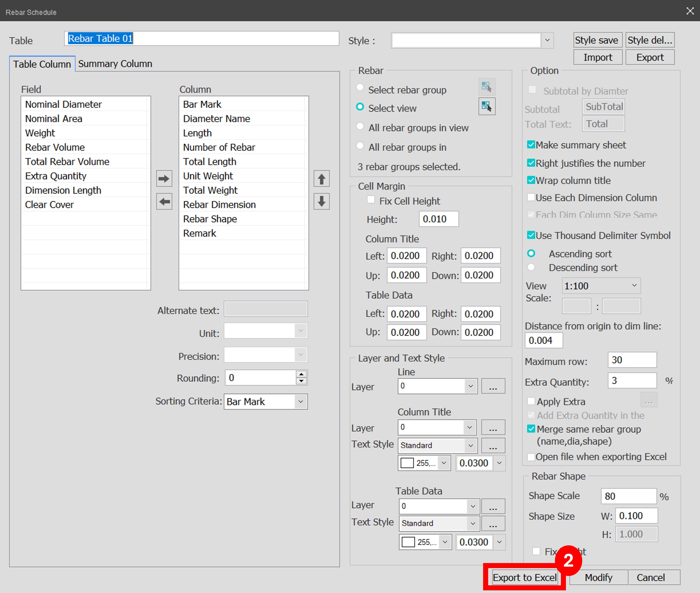This screenshot has width=700, height=593.
Task: Open the Style dropdown
Action: pyautogui.click(x=547, y=40)
